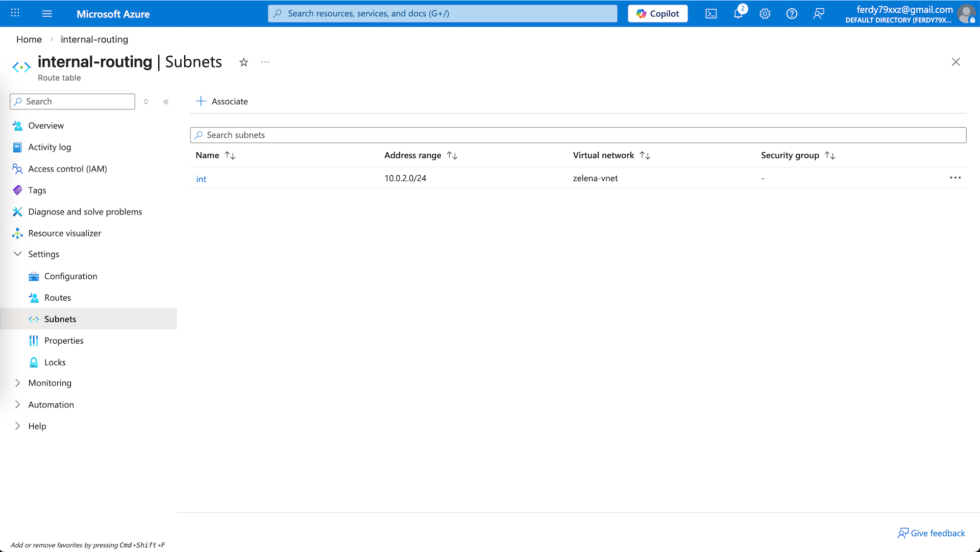Click the Copilot button
This screenshot has height=552, width=980.
point(657,14)
